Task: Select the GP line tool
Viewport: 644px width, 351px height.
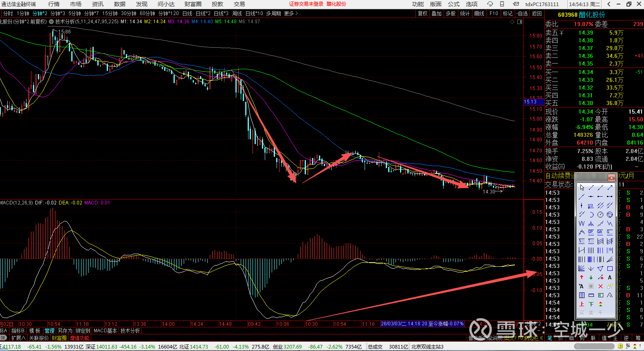Action: click(591, 233)
